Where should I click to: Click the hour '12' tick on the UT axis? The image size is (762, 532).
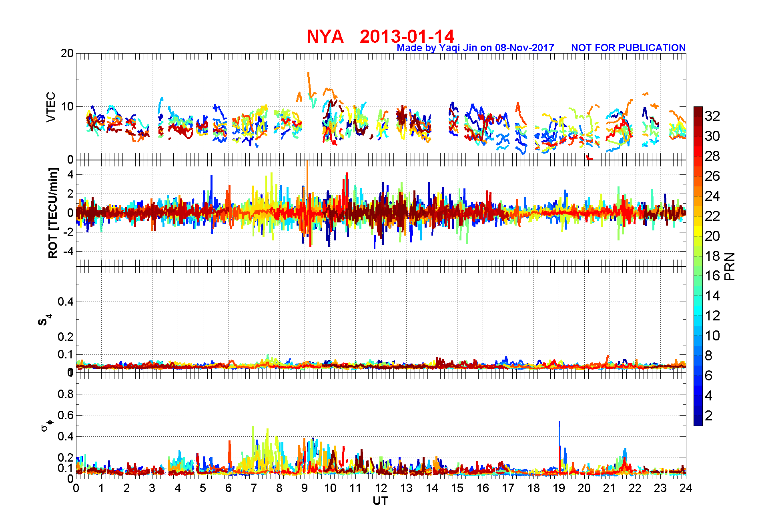tap(381, 488)
